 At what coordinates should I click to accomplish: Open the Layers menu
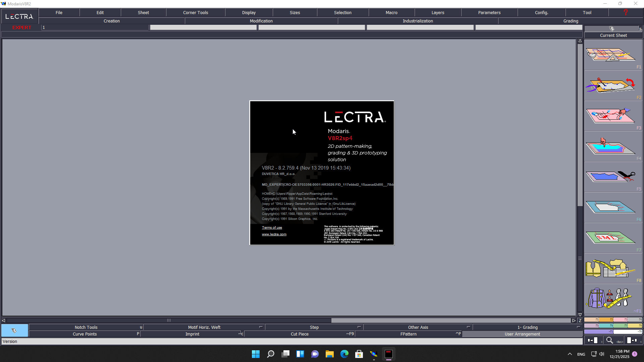(x=438, y=12)
